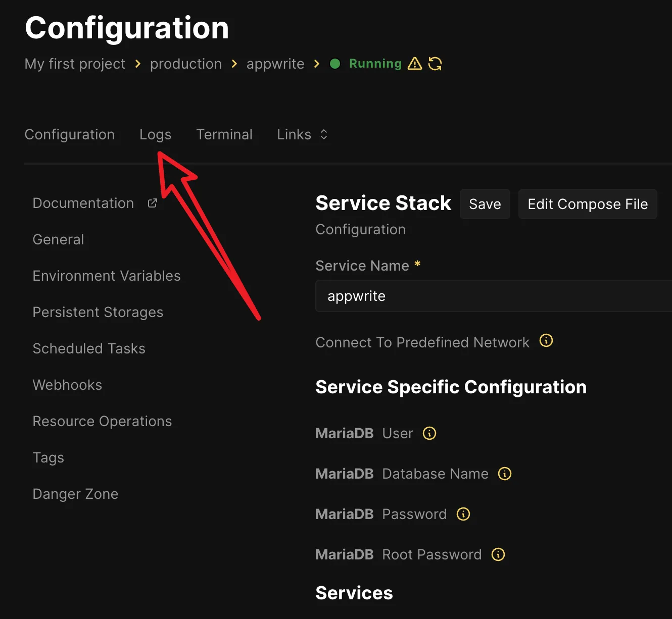
Task: Click the yellow warning triangle icon
Action: (414, 64)
